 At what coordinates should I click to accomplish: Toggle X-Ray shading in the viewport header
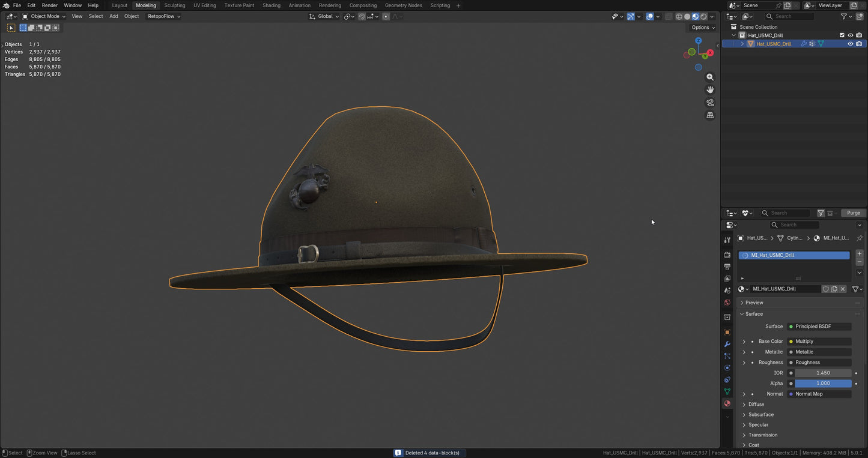click(x=669, y=16)
